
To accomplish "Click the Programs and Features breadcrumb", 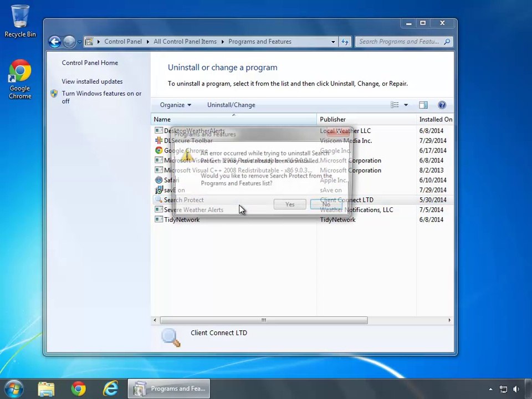I will 260,42.
